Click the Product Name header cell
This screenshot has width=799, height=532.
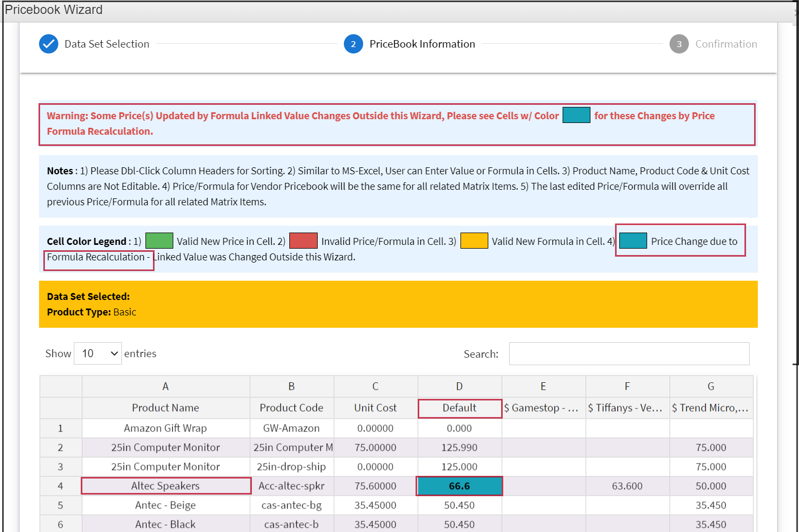166,408
